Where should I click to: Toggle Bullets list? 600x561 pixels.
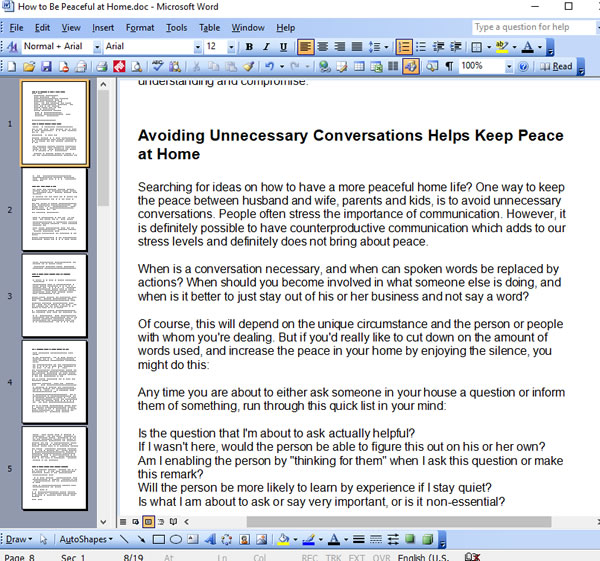pyautogui.click(x=421, y=47)
